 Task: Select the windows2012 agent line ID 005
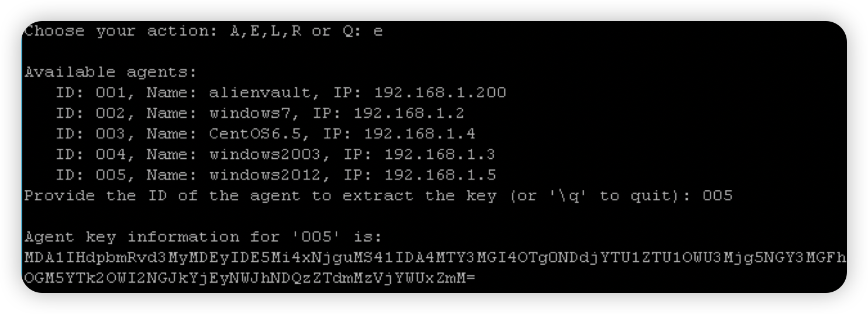click(275, 175)
